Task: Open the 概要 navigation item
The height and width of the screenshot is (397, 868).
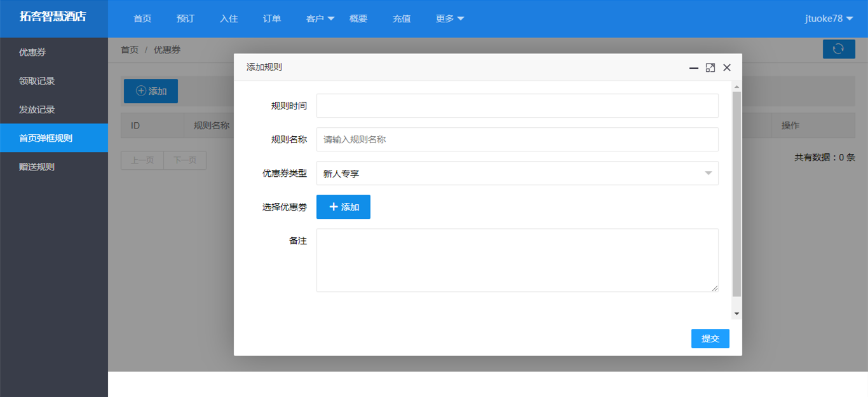Action: point(358,18)
